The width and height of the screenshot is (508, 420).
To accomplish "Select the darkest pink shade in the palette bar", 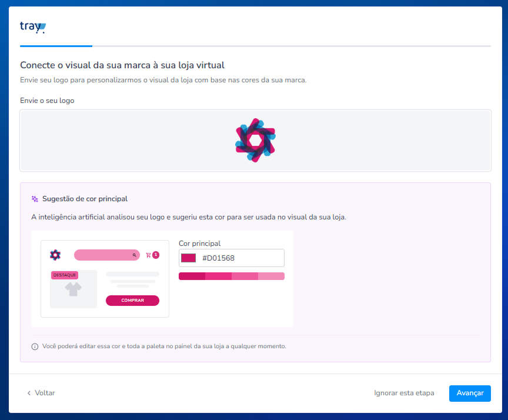I will (x=192, y=276).
